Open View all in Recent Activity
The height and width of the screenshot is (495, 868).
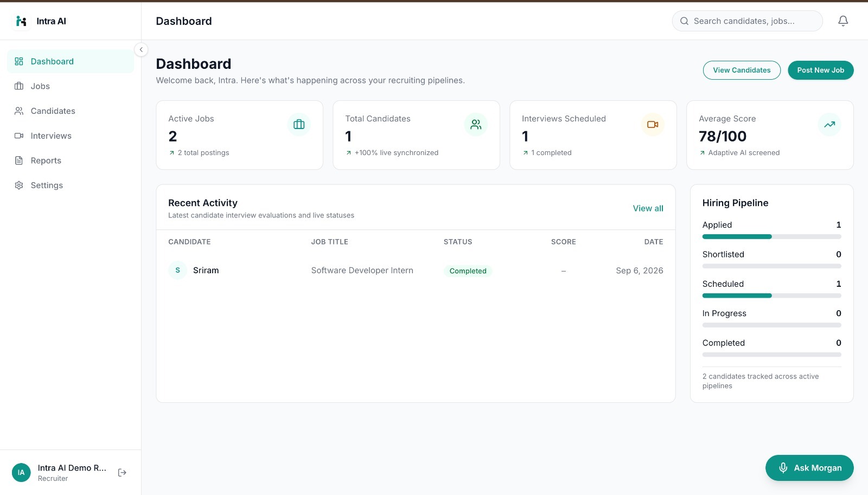click(x=648, y=208)
